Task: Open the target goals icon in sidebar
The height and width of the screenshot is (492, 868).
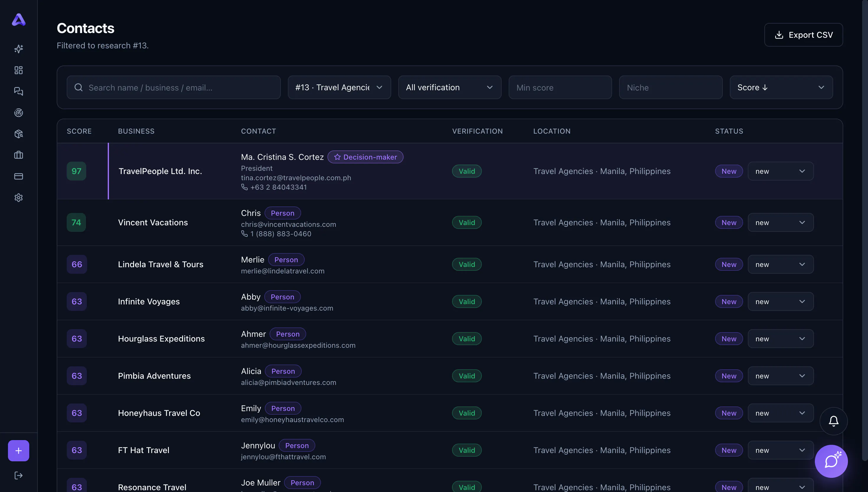Action: coord(19,112)
